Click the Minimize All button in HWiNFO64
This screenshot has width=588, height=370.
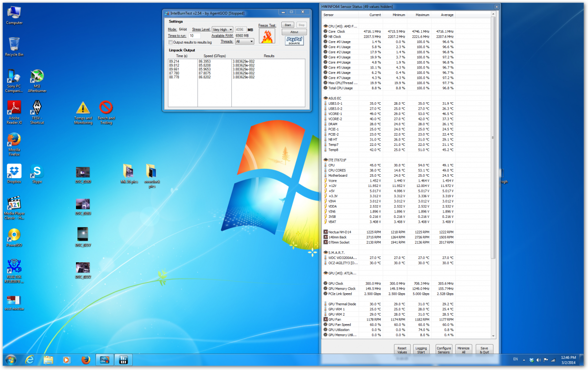[x=463, y=350]
